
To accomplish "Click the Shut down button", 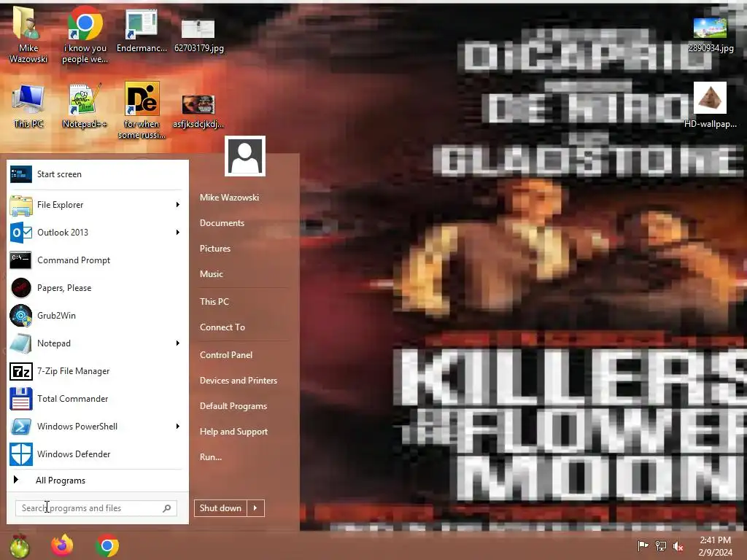I will (x=220, y=508).
